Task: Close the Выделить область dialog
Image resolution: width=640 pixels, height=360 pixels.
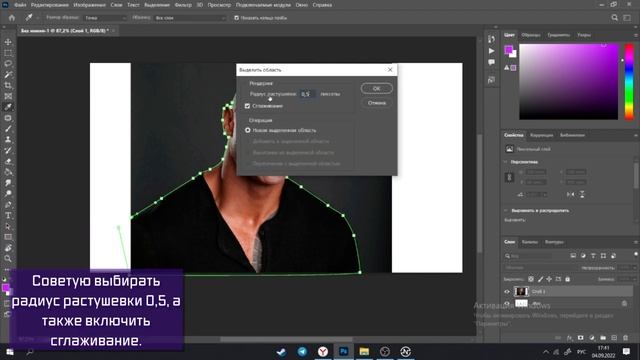Action: pyautogui.click(x=390, y=70)
